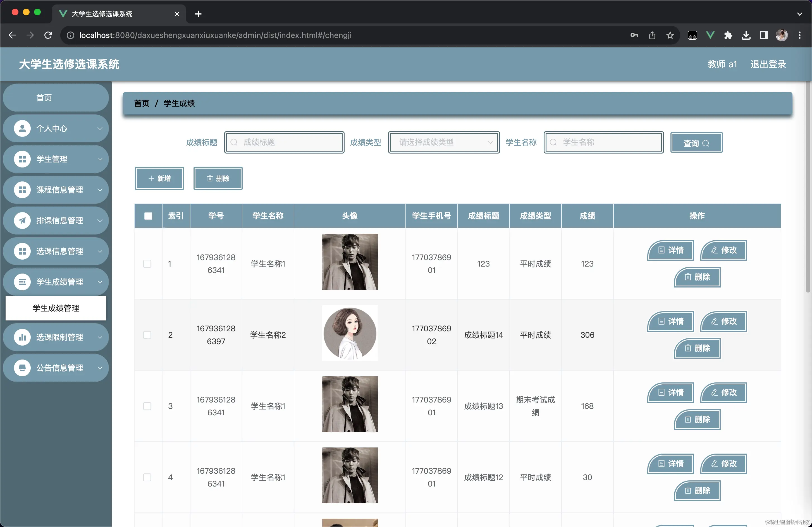Expand the 学生管理 sidebar menu
812x527 pixels.
tap(56, 159)
